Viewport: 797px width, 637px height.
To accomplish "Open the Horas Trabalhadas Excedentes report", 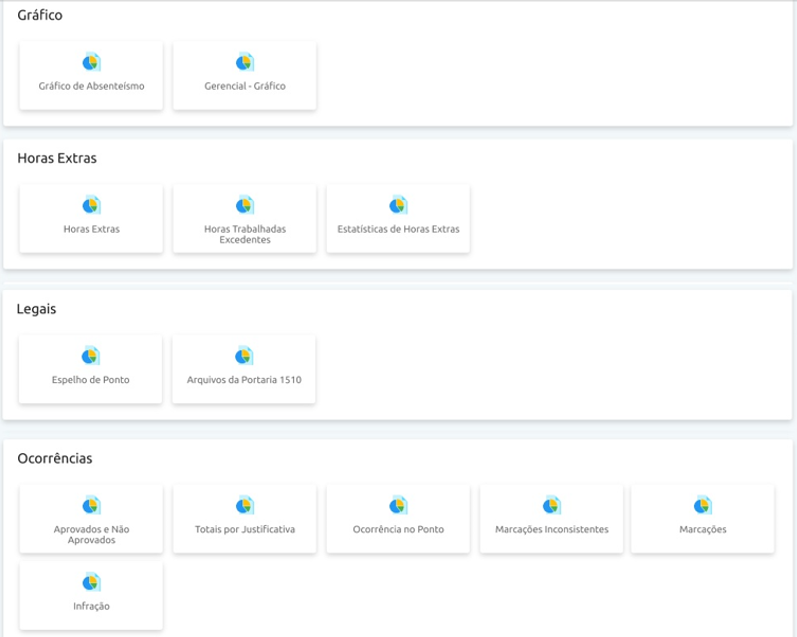I will pos(245,219).
